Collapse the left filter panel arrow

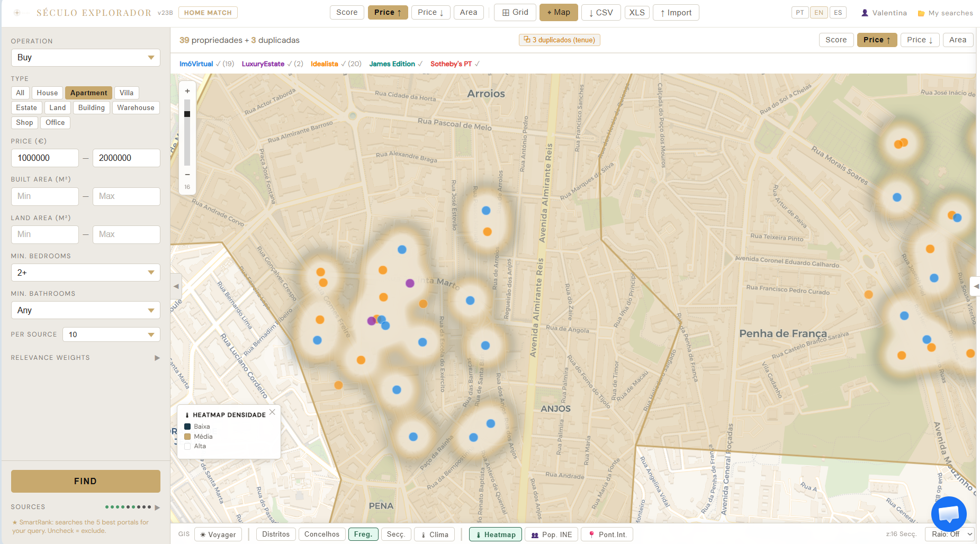coord(176,286)
